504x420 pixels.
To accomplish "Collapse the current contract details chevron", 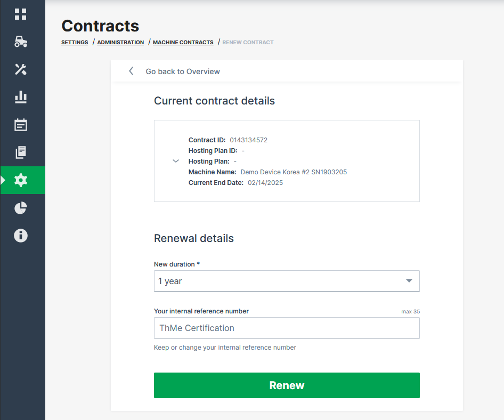I will pyautogui.click(x=176, y=161).
